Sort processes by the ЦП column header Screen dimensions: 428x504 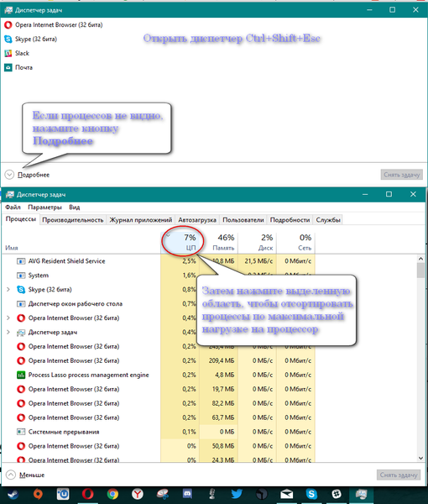click(180, 242)
